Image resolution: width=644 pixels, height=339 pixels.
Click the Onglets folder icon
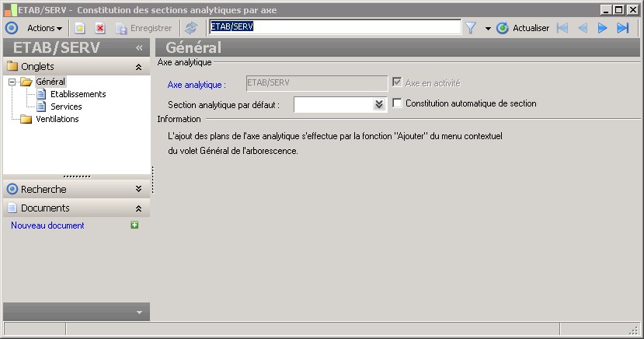tap(12, 66)
